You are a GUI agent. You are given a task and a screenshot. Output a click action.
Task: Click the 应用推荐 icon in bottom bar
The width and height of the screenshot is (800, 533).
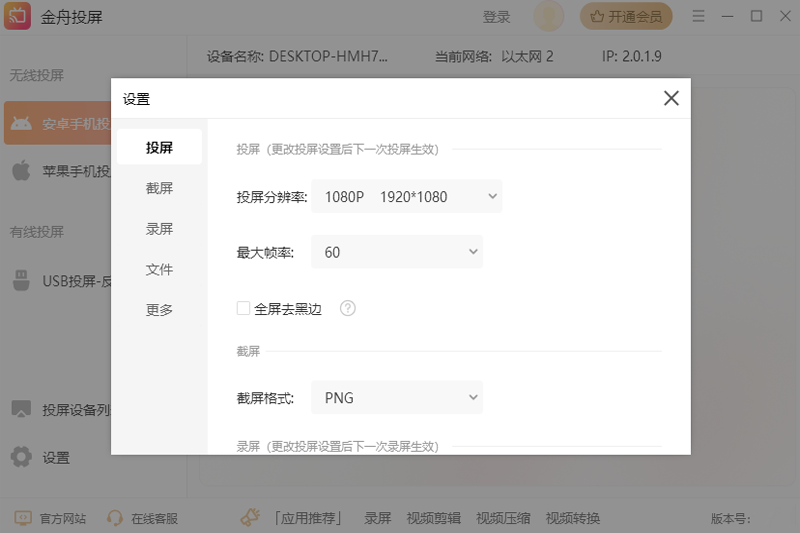click(x=251, y=518)
